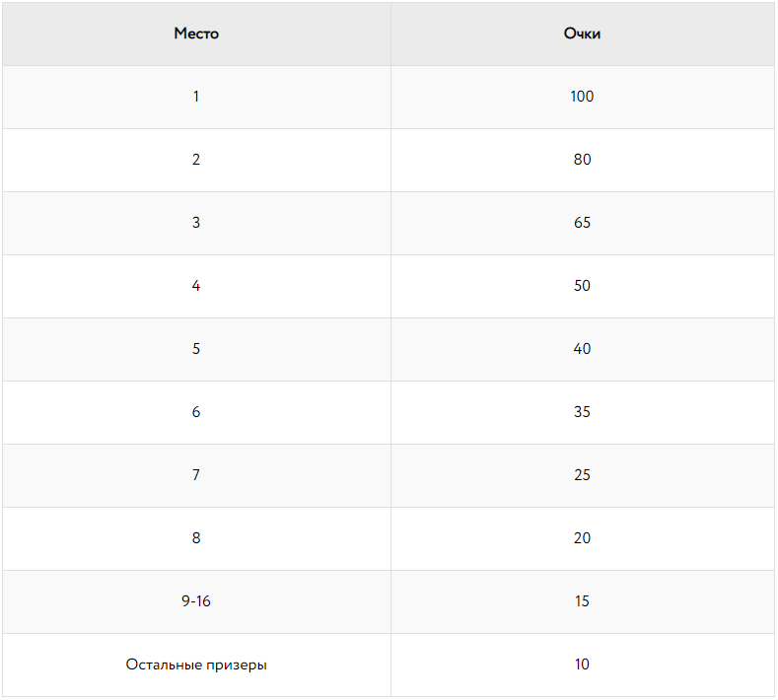The height and width of the screenshot is (700, 778).
Task: Select the place 3 cell
Action: click(x=196, y=223)
